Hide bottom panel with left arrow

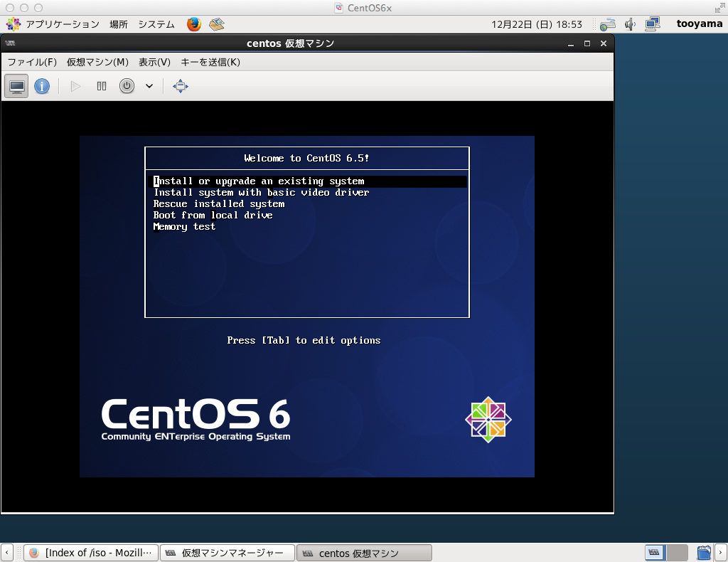[7, 553]
